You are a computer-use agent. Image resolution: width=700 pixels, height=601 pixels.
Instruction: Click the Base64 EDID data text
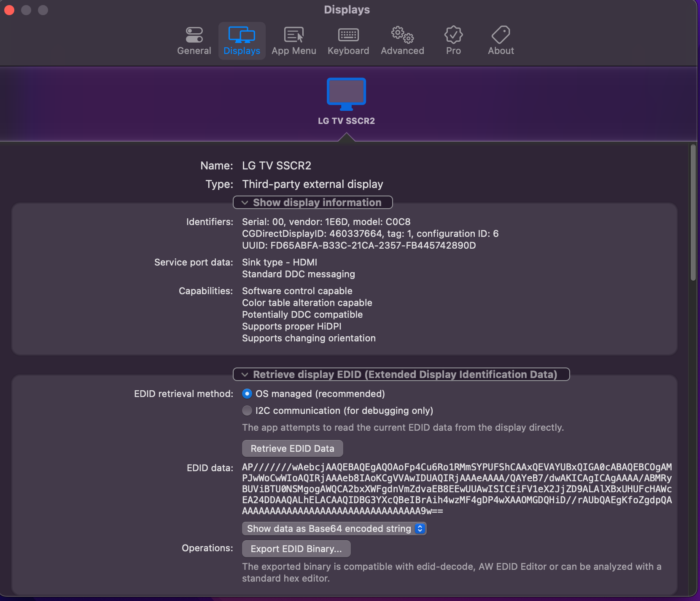point(457,489)
